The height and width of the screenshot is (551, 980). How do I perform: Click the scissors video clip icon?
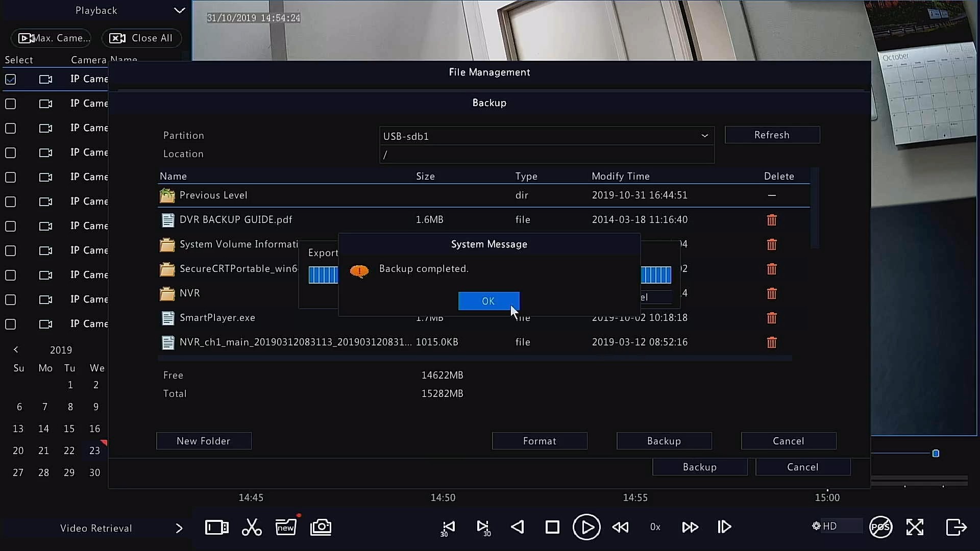pyautogui.click(x=252, y=527)
